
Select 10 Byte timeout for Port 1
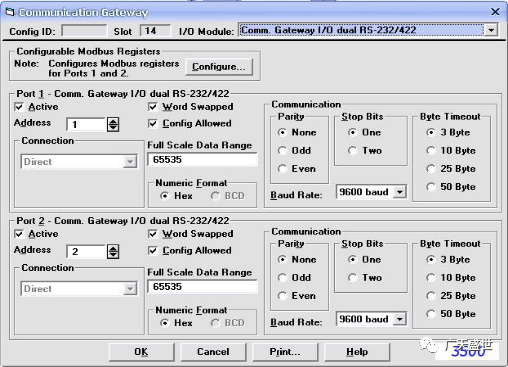coord(431,151)
